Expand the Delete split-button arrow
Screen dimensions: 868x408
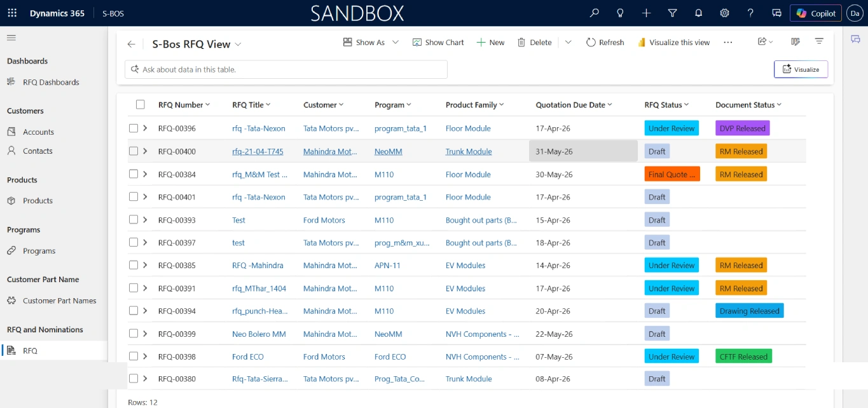coord(568,43)
